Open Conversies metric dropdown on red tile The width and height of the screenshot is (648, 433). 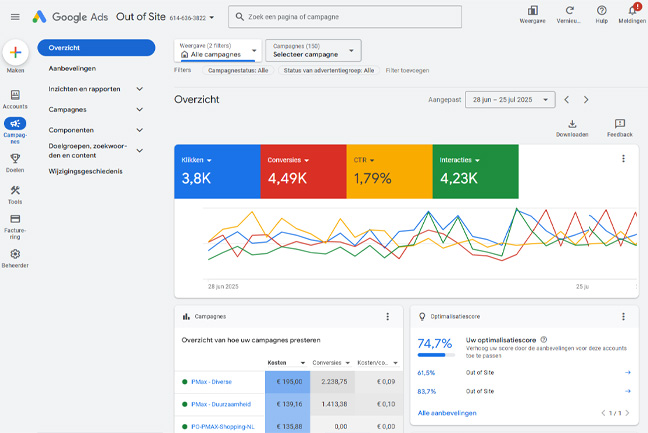click(x=306, y=160)
